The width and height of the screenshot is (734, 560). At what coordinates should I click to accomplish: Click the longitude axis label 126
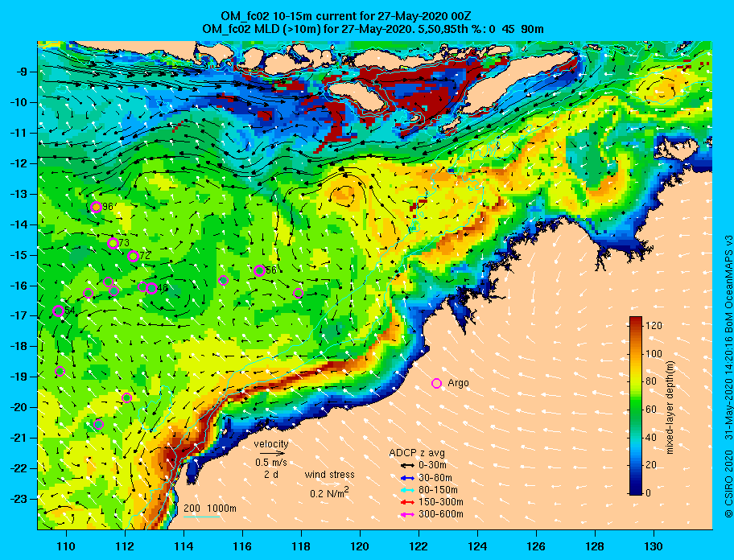[x=536, y=546]
